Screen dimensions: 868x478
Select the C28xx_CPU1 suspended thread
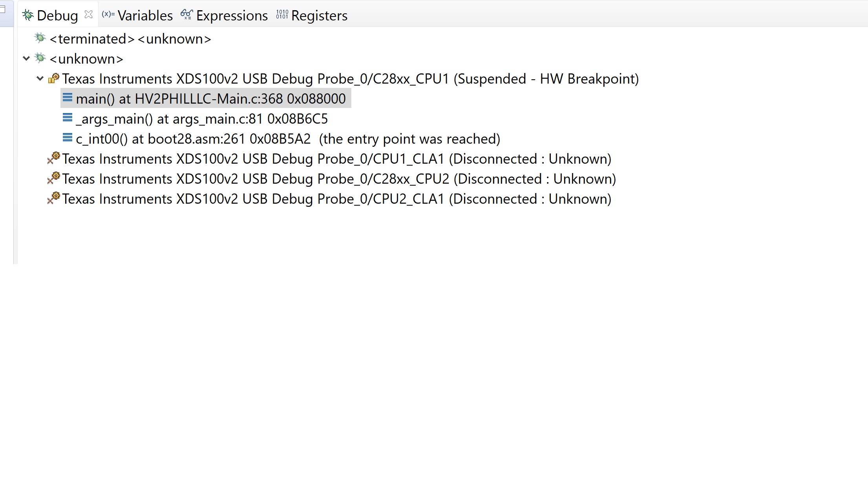tap(350, 79)
